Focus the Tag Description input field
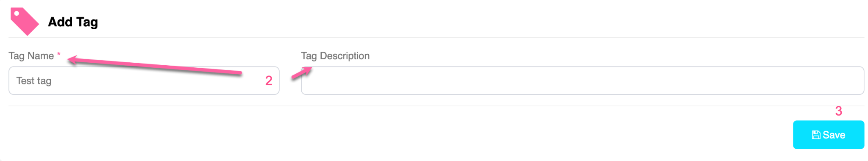 pos(582,80)
